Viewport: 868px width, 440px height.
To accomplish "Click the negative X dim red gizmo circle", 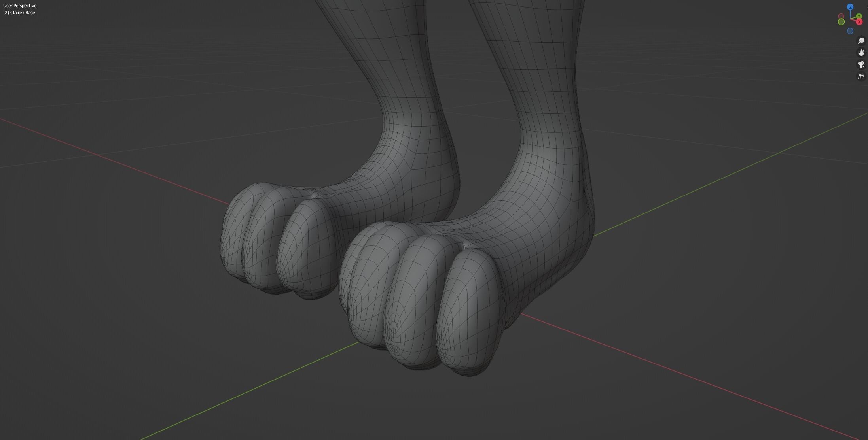I will click(x=841, y=16).
